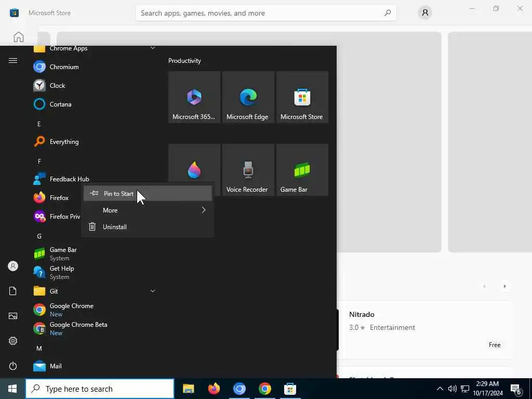Click the Power button in Start
The image size is (532, 399).
(13, 366)
